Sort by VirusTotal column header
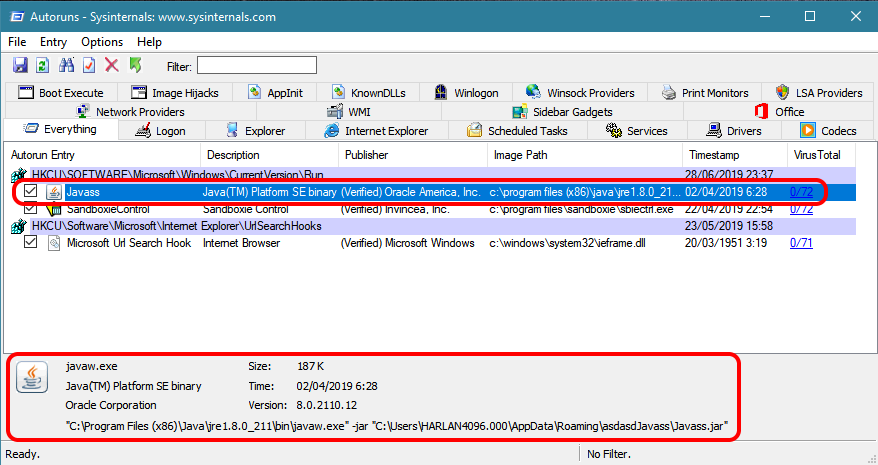The height and width of the screenshot is (465, 878). (x=821, y=155)
